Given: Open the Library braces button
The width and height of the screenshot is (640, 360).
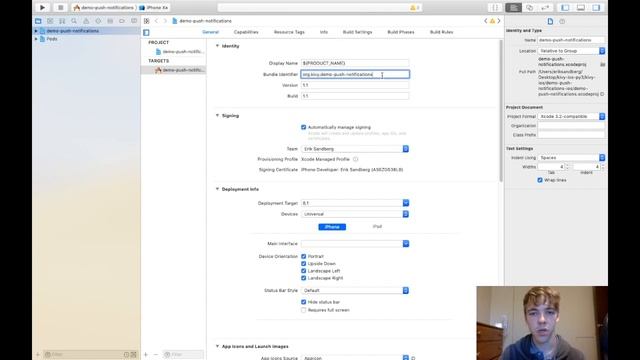Looking at the screenshot, I should [x=495, y=7].
